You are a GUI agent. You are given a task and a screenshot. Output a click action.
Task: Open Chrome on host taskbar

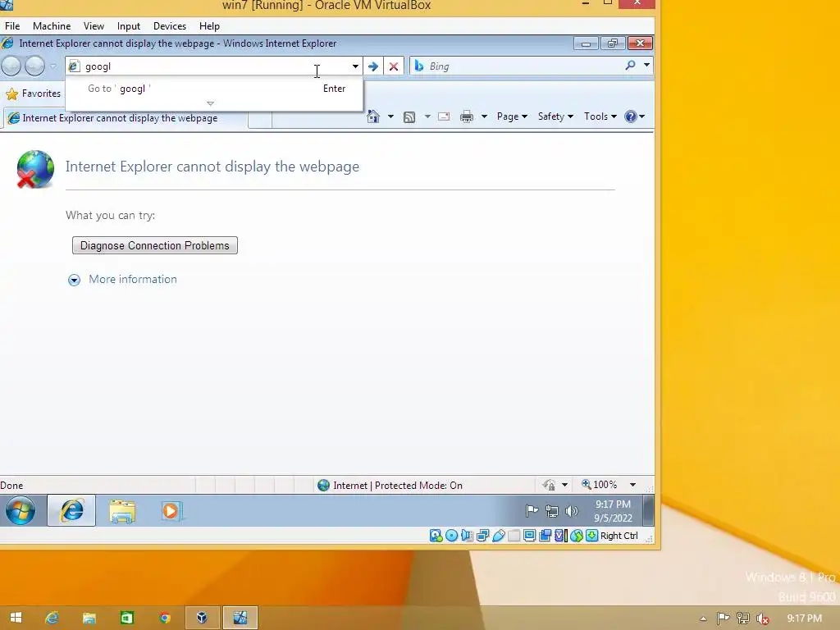164,618
